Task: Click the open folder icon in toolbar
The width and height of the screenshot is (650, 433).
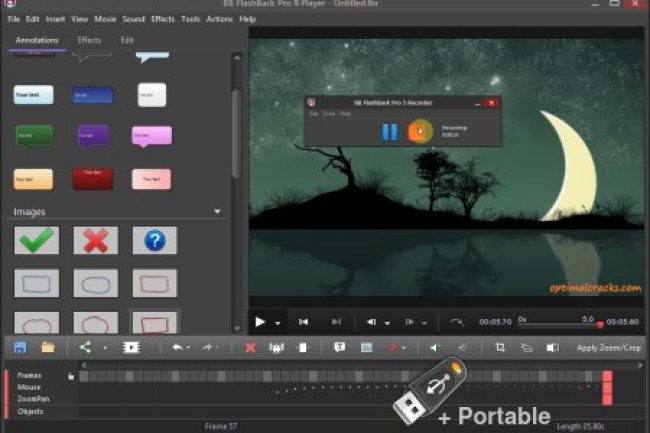Action: (x=47, y=347)
